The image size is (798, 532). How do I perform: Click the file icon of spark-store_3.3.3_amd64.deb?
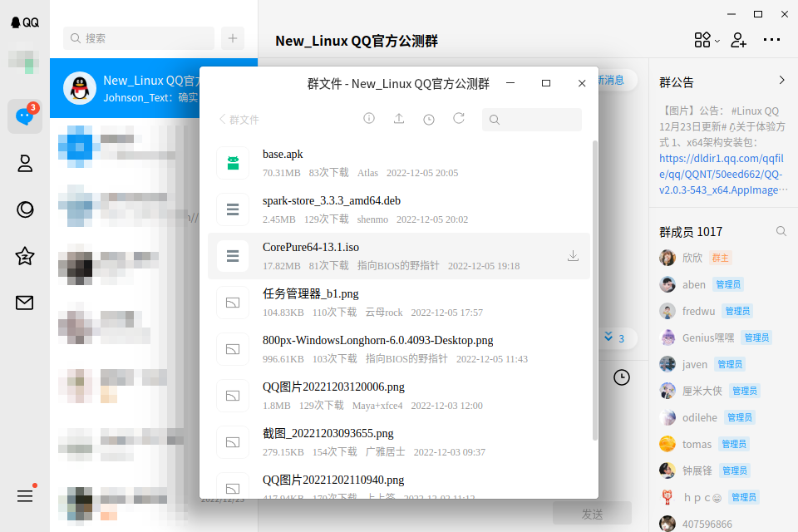point(233,209)
